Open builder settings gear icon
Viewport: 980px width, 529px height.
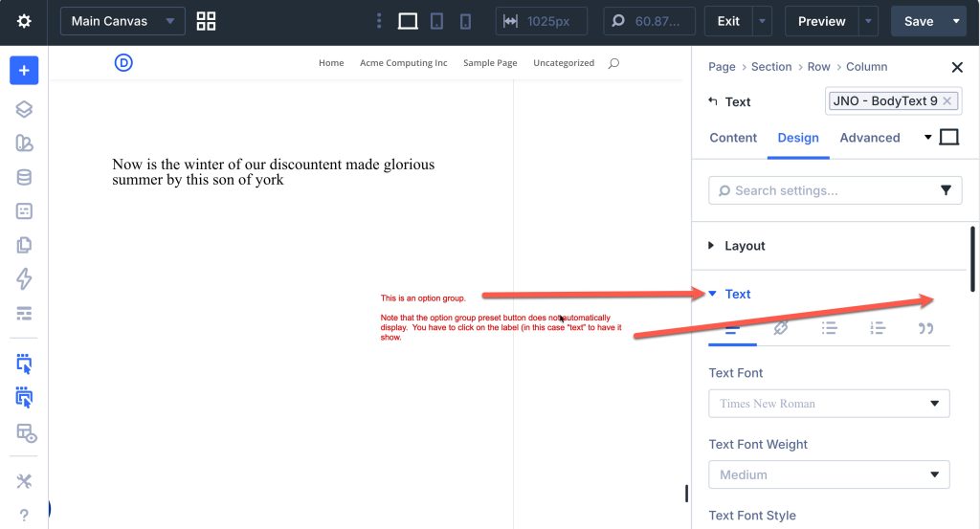point(24,21)
